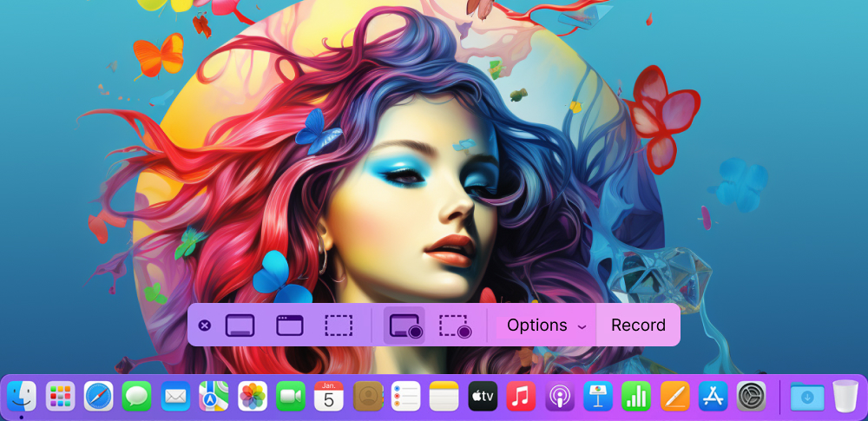Screen dimensions: 868x421
Task: Open the Music app
Action: [x=521, y=396]
